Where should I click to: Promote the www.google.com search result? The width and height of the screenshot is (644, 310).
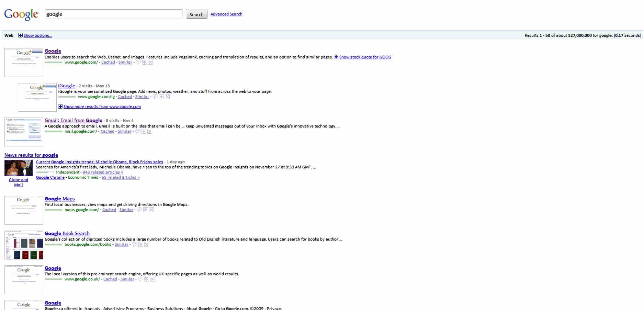tap(145, 62)
